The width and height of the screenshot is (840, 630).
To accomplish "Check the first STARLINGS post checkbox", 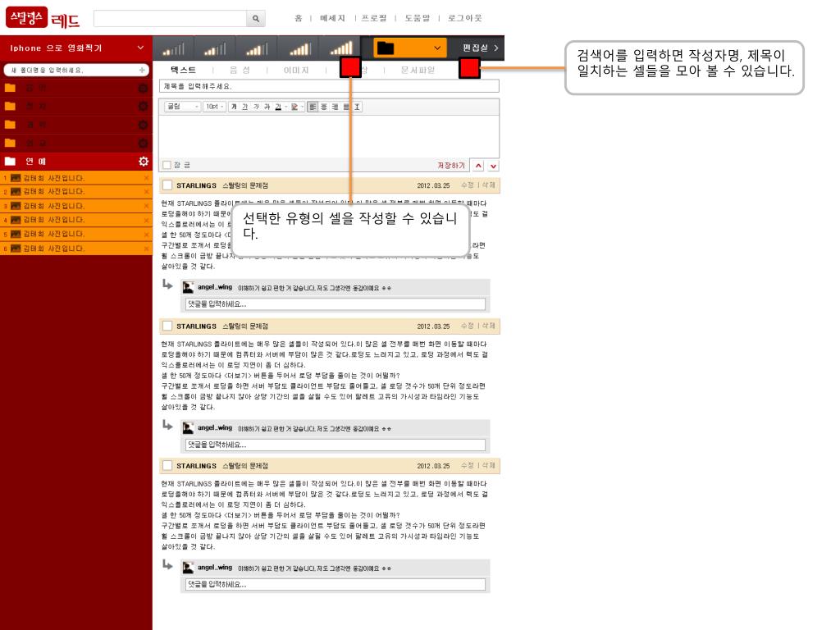I will 167,185.
